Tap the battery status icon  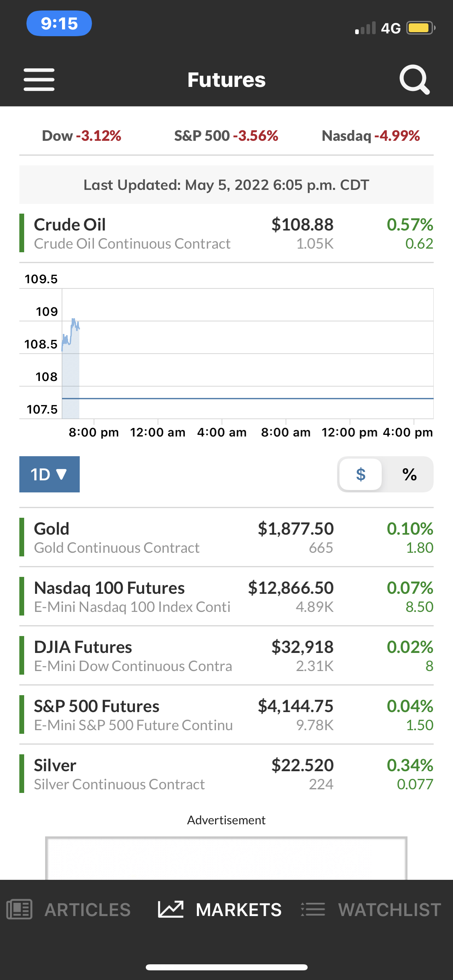(421, 28)
